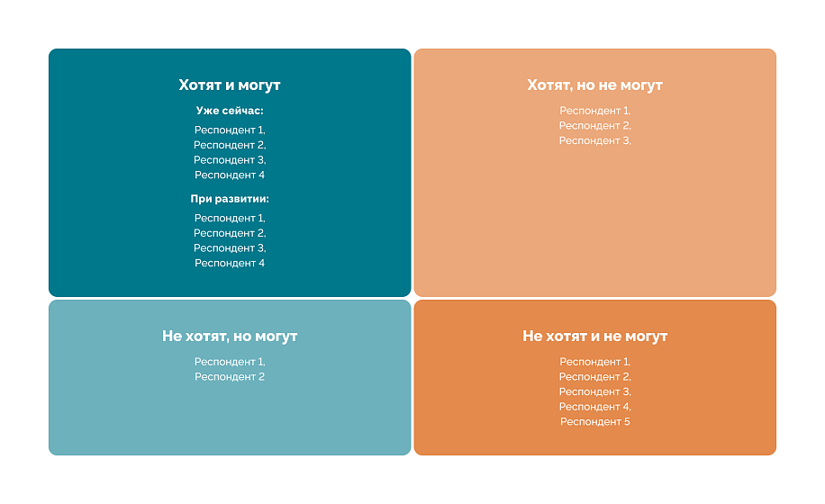The image size is (825, 504).
Task: Click the "Не хотят и не могут" heading
Action: [x=594, y=337]
